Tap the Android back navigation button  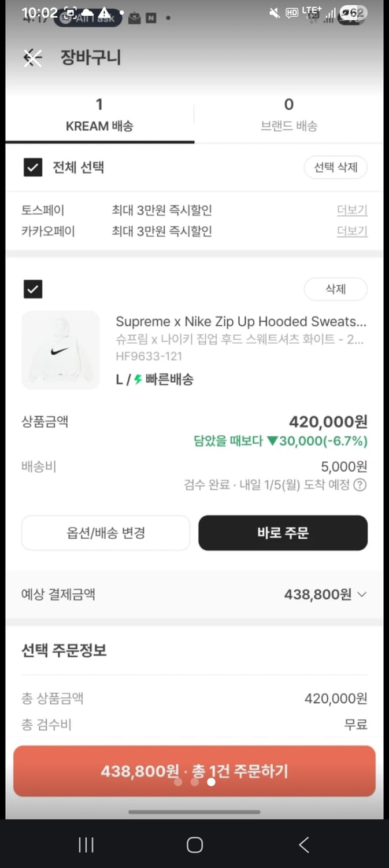tap(303, 845)
